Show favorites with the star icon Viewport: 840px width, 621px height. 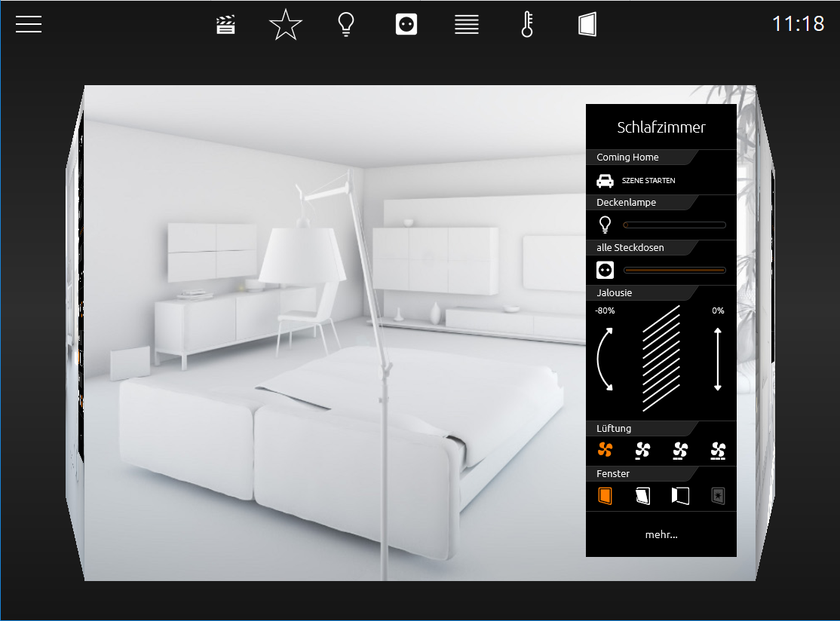(x=286, y=25)
